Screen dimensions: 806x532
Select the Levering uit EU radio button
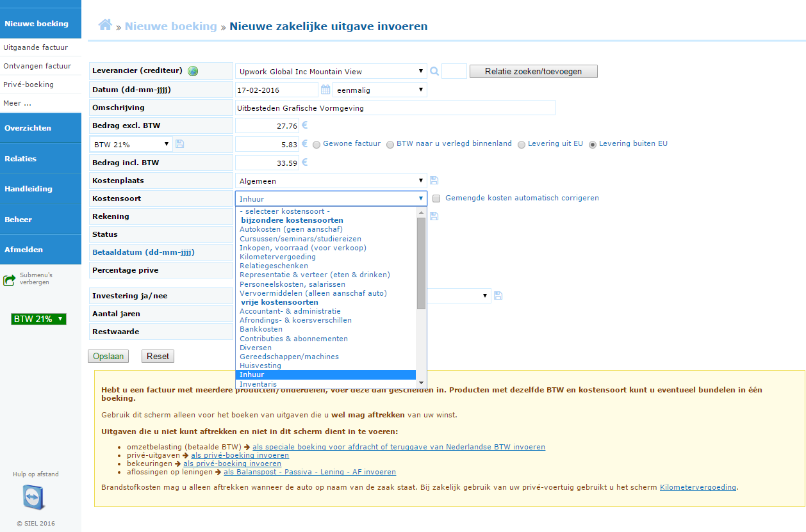[x=522, y=144]
